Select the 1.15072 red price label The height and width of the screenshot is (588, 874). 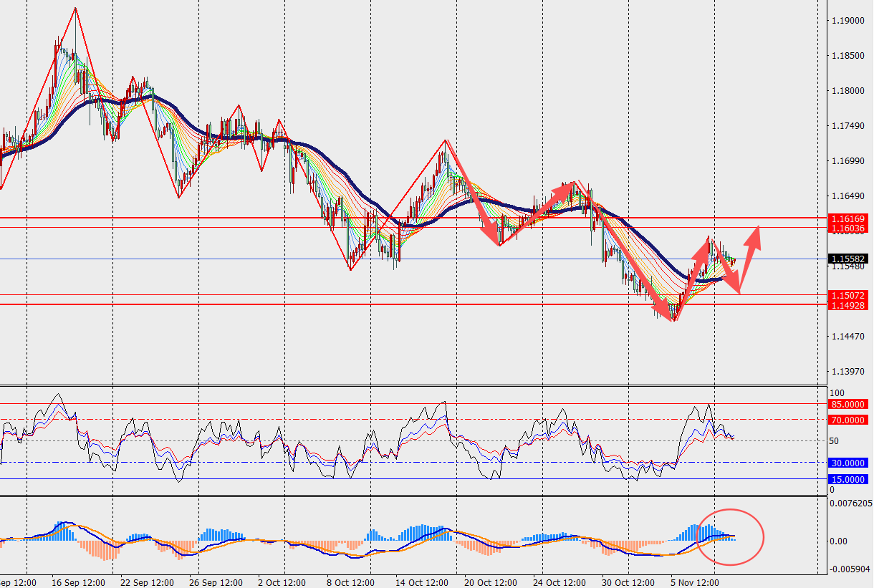pyautogui.click(x=847, y=295)
